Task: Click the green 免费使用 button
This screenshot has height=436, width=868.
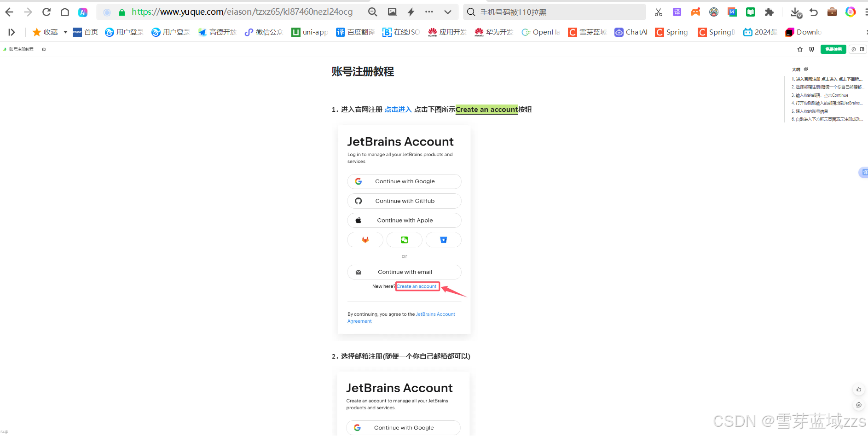Action: (833, 49)
